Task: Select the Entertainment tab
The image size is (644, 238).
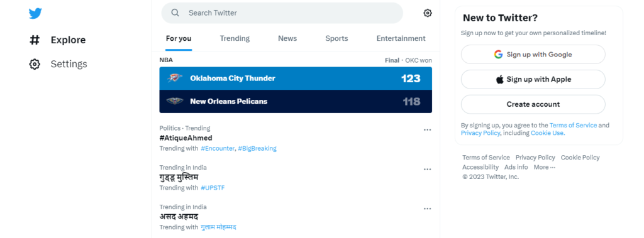Action: point(401,38)
